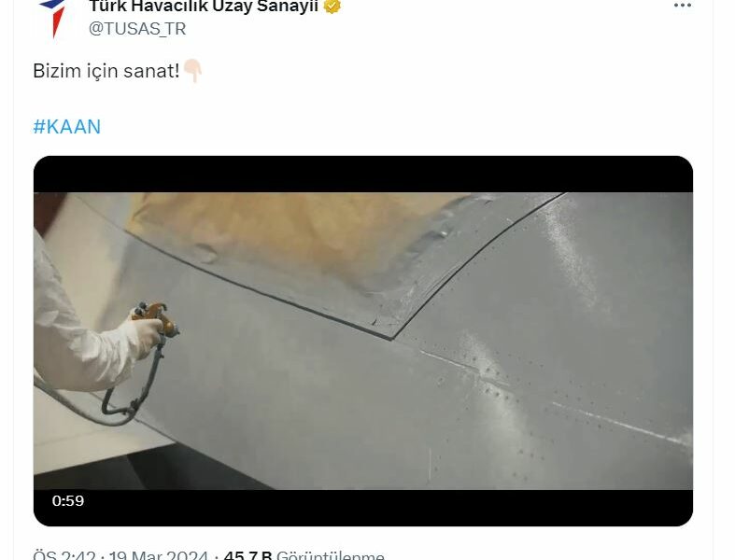Open the ÖS 2:42 tweet timestamp
Screen dimensions: 735x560
[64, 555]
